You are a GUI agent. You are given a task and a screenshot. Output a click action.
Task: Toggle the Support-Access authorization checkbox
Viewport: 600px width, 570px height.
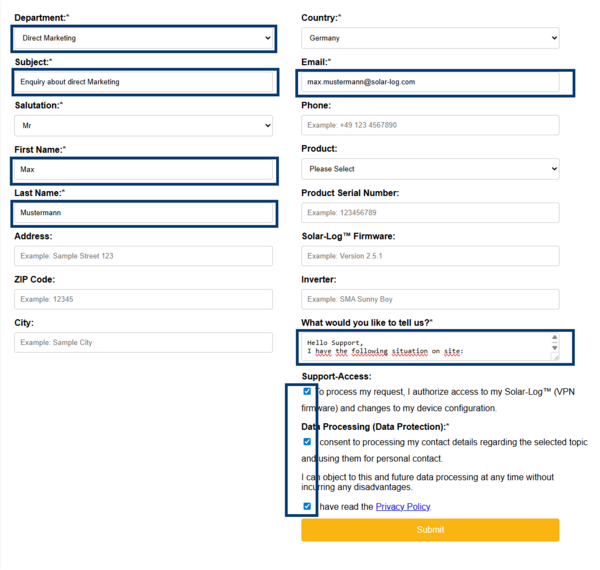point(307,392)
